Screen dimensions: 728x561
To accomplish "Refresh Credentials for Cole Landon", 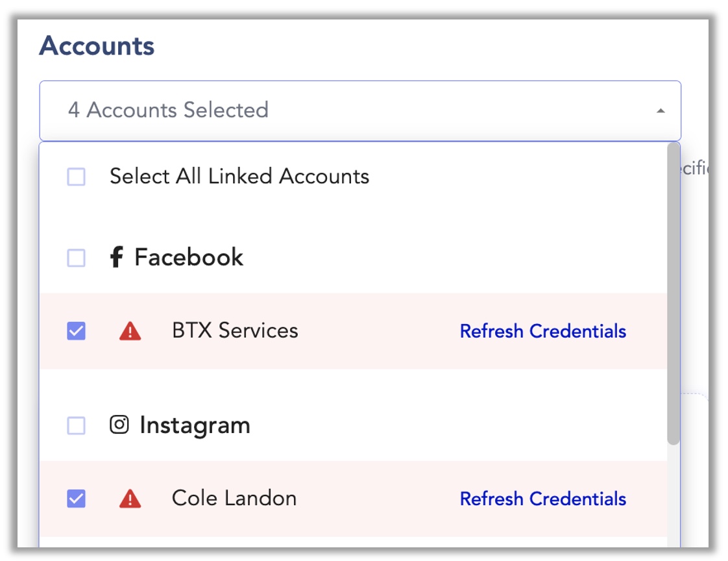I will [x=542, y=499].
